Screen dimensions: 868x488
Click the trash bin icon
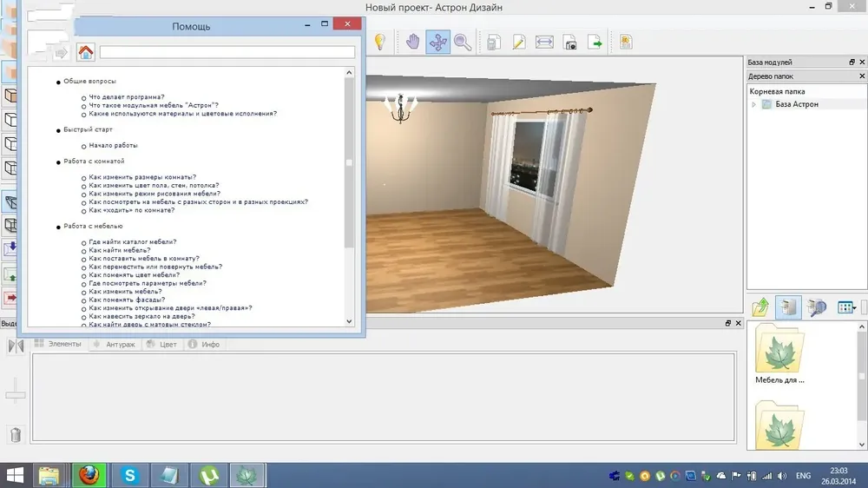point(16,435)
